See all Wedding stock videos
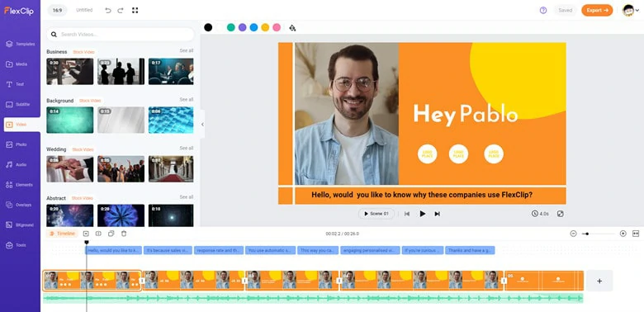 [186, 149]
